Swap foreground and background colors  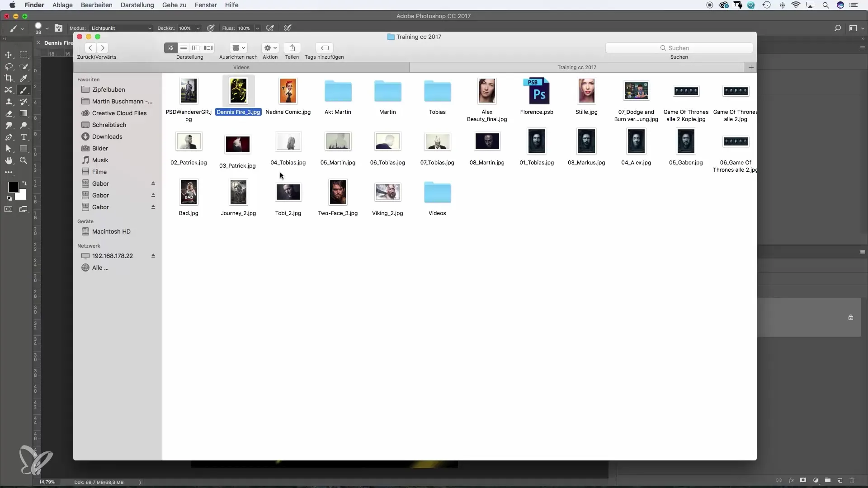(24, 183)
